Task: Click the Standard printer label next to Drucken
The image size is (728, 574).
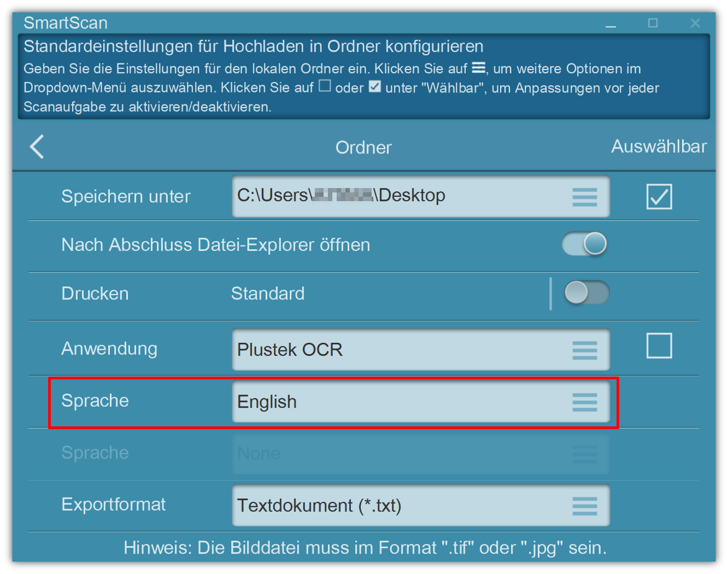Action: [x=268, y=294]
